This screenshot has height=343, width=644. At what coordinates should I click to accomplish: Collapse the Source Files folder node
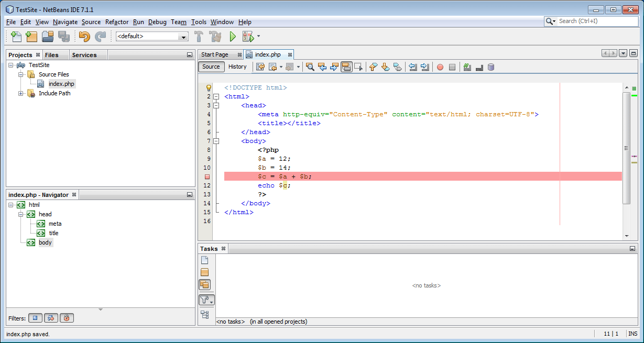pos(21,74)
